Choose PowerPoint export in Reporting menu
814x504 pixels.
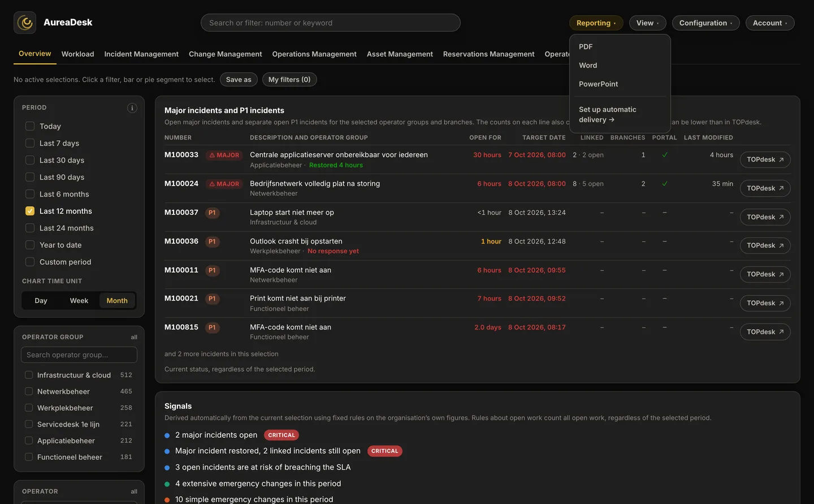[620, 84]
